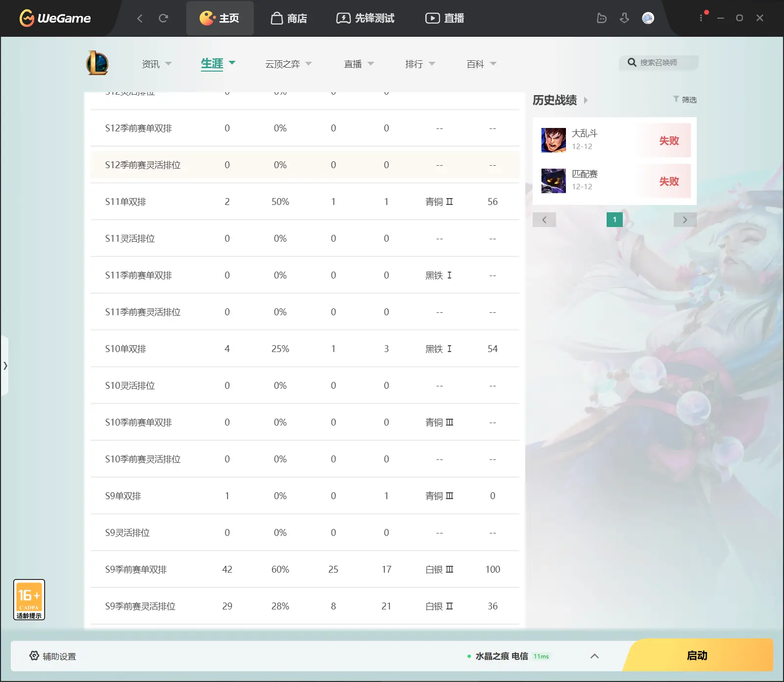Screen dimensions: 784x682
Task: Open the 直播 top tab
Action: pos(444,18)
